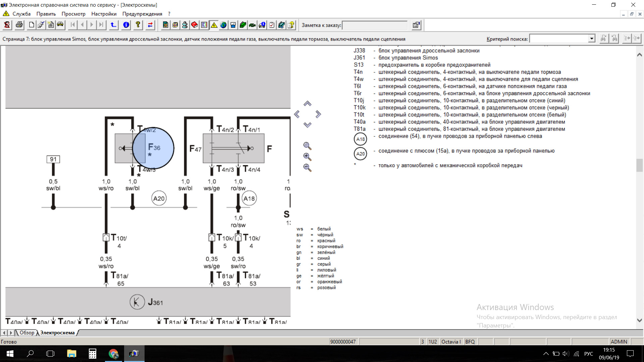Click Octavia I cell in status bar
This screenshot has width=644, height=362.
pyautogui.click(x=451, y=342)
